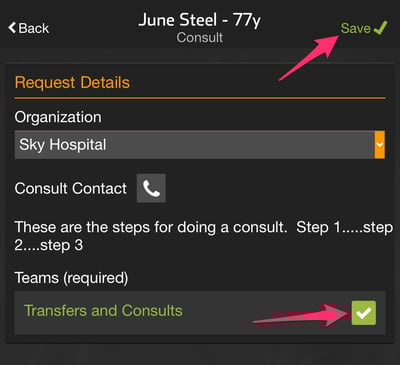Click the Consult Contact label

[71, 188]
